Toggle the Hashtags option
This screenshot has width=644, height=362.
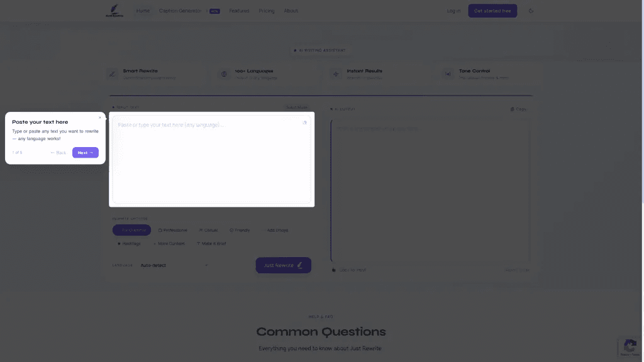click(129, 243)
